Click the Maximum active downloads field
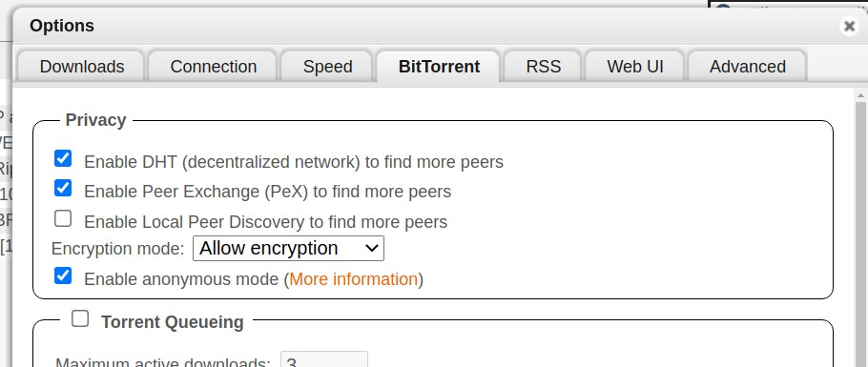The height and width of the screenshot is (367, 868). click(324, 359)
